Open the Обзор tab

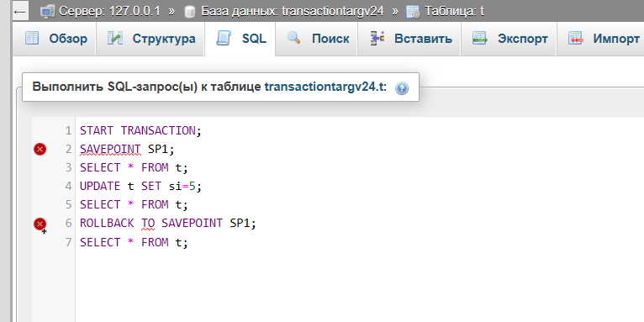click(x=55, y=39)
